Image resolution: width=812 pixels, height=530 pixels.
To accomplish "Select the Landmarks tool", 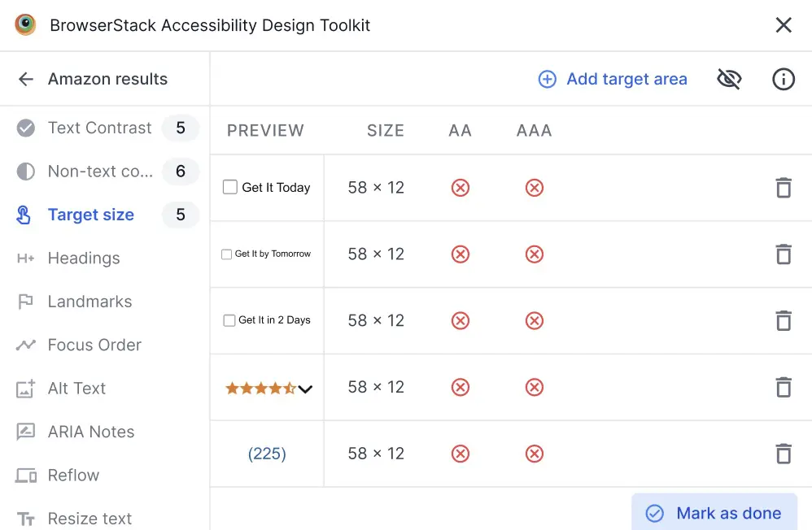I will click(x=89, y=302).
